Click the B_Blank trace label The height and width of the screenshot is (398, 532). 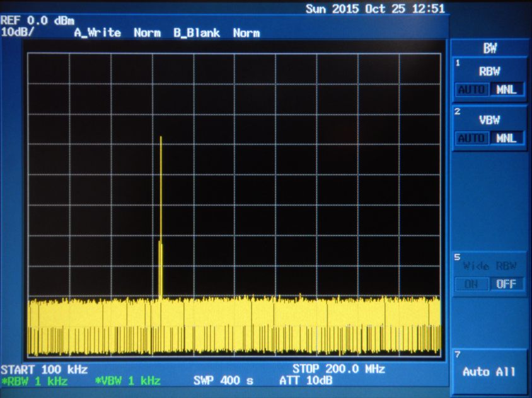[197, 33]
